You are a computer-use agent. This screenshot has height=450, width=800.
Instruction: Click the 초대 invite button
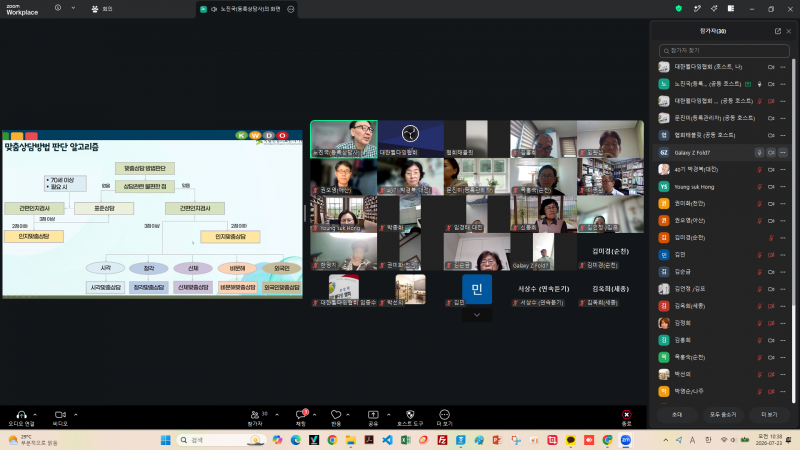677,414
